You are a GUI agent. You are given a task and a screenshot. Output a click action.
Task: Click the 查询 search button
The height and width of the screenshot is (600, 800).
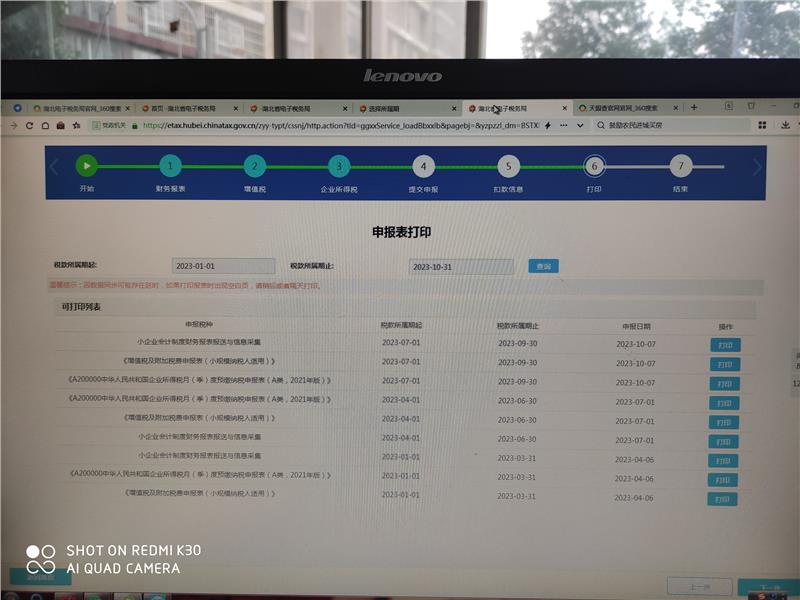[543, 267]
